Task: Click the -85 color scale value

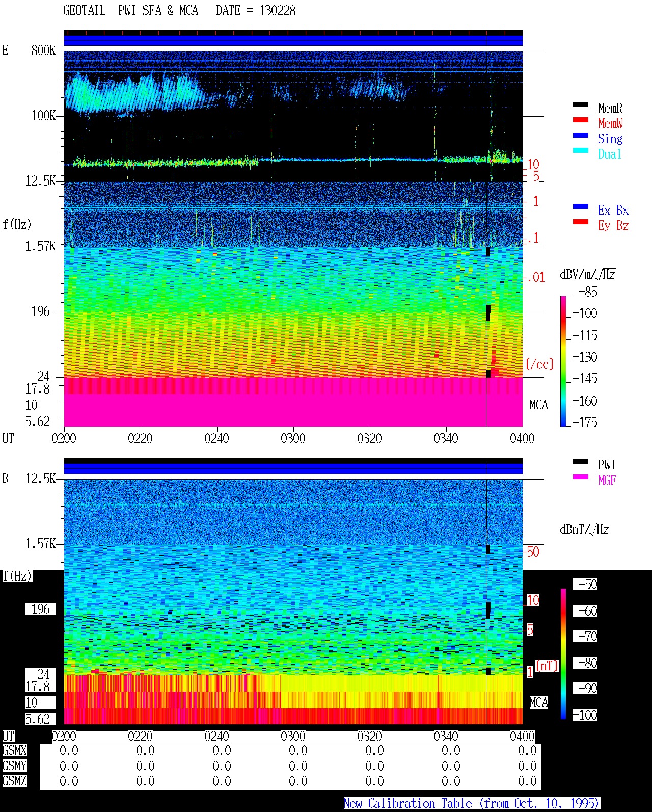Action: point(588,292)
